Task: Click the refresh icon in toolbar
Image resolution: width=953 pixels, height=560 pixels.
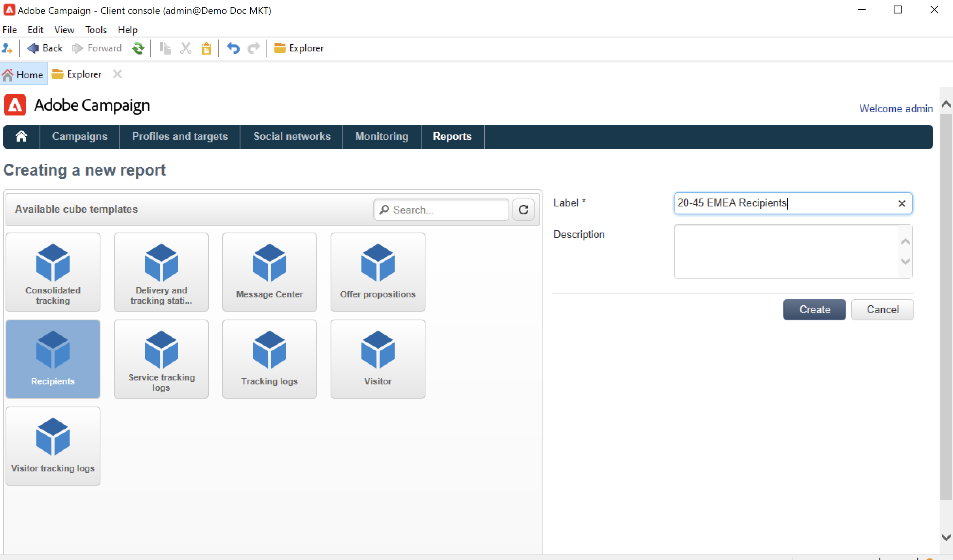Action: tap(138, 48)
